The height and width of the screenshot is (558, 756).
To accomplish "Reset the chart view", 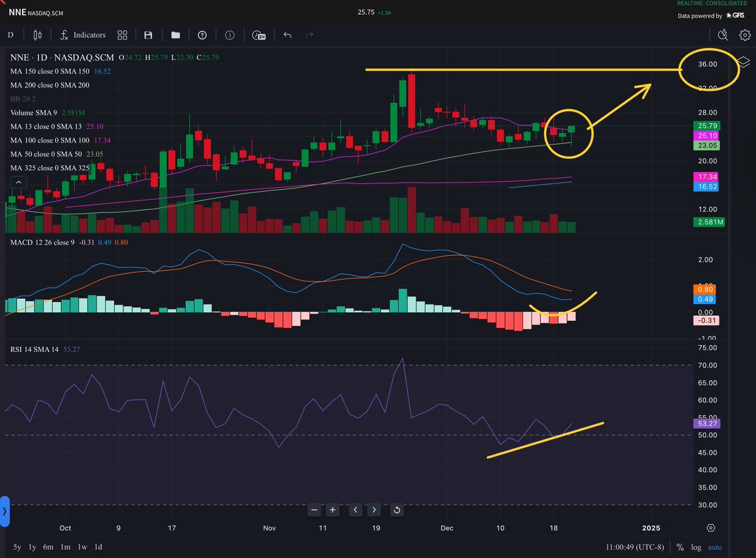I will coord(397,509).
